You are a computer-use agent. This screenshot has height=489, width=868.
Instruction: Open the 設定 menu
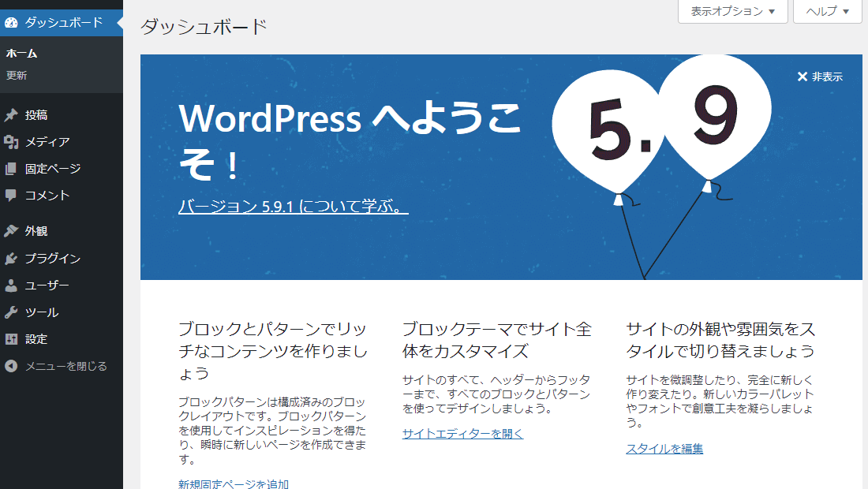[62, 339]
